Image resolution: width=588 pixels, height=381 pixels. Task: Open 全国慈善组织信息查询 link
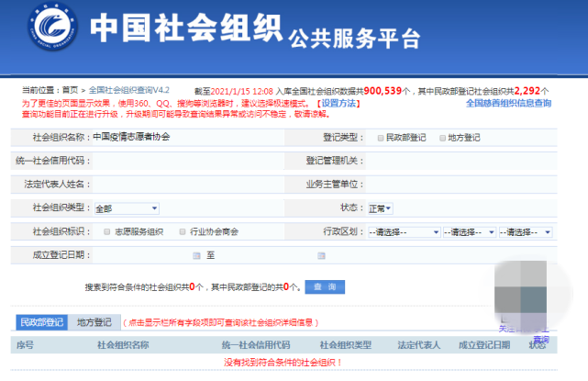tap(508, 103)
